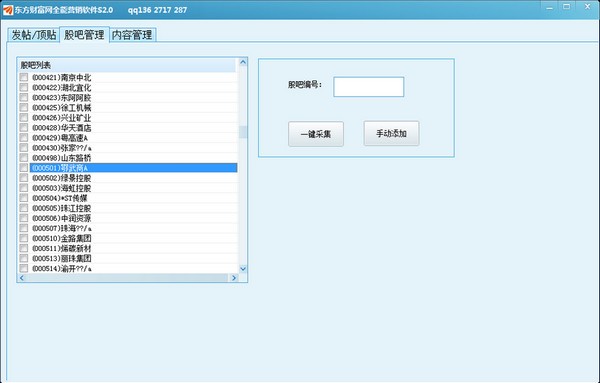
Task: Click the 股吧列表 column header
Action: pos(127,65)
